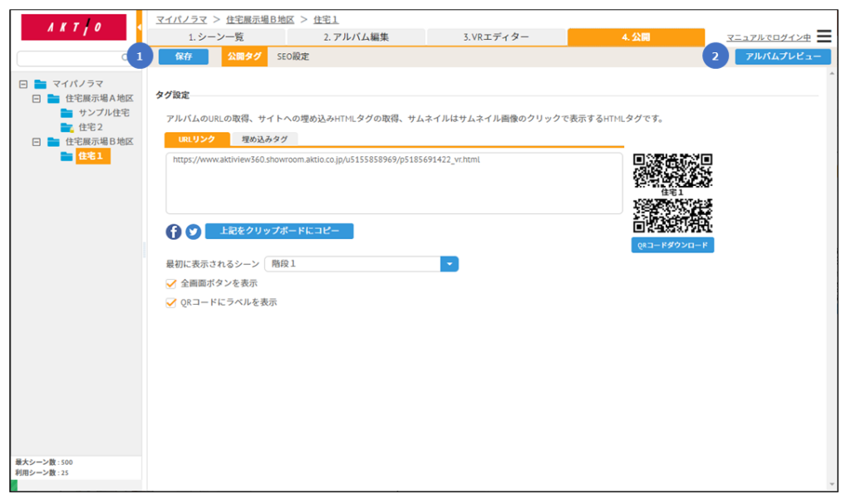This screenshot has height=504, width=851.
Task: Toggle QRコードにラベルを表示 checkbox
Action: tap(172, 302)
